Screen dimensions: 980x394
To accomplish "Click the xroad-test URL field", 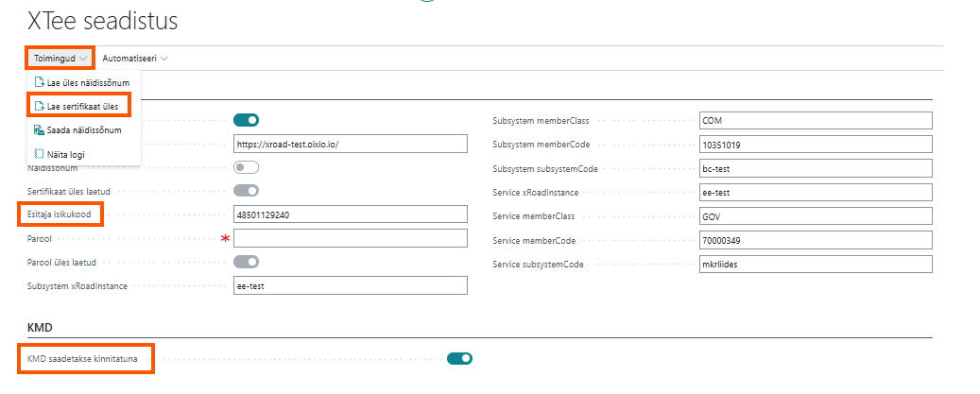I will pyautogui.click(x=351, y=144).
